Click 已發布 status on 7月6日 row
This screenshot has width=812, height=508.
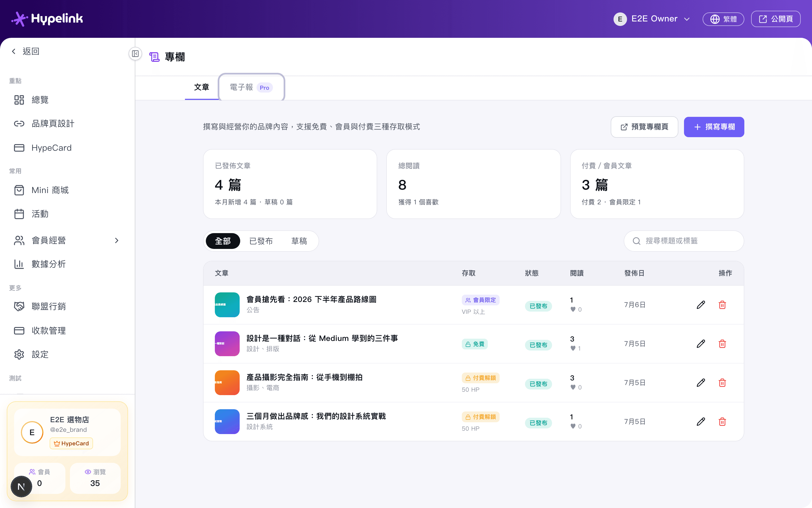(538, 306)
